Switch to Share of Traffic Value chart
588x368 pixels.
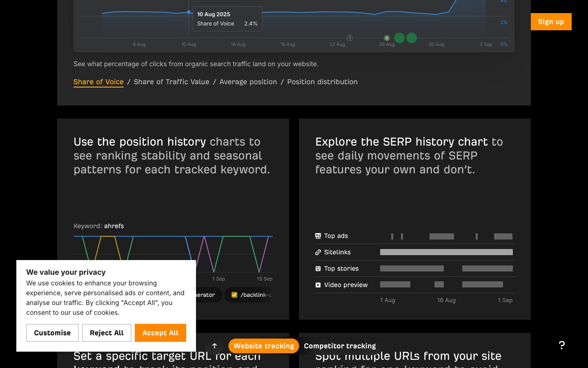click(171, 82)
